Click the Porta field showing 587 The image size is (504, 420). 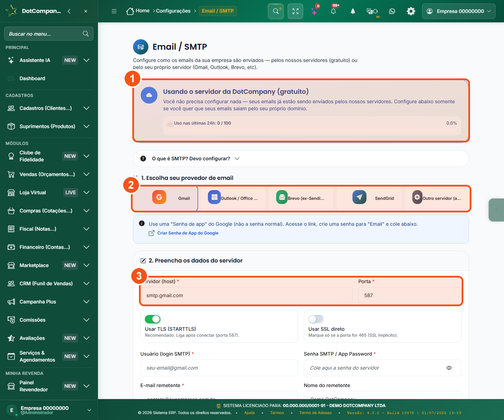click(410, 295)
